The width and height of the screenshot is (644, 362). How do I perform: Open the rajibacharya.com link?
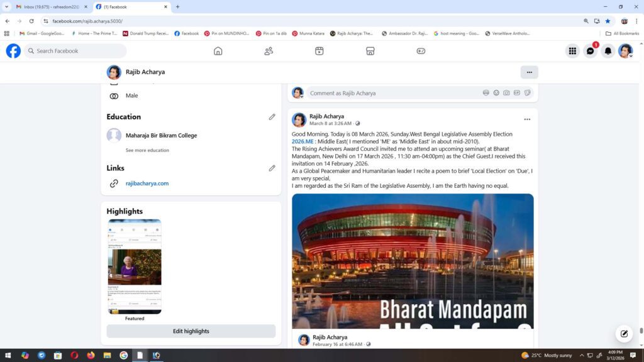(147, 184)
